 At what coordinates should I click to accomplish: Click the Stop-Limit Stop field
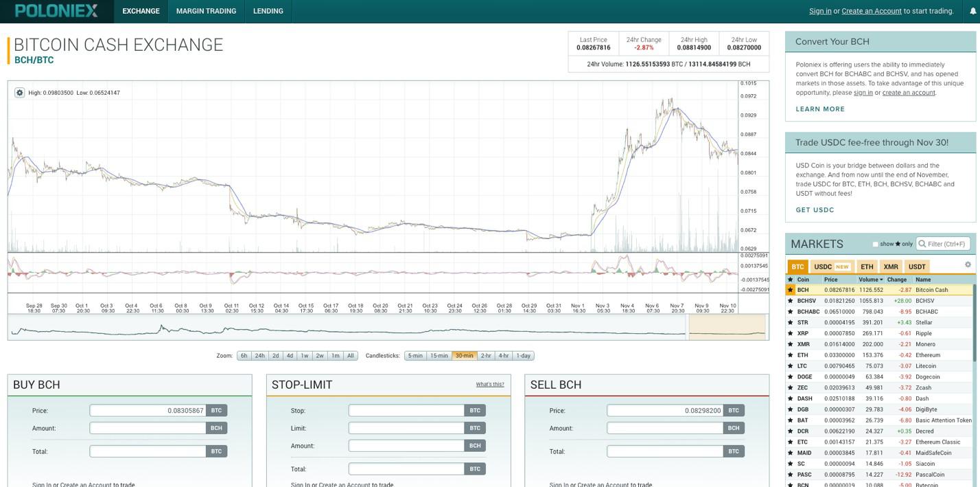[x=406, y=410]
